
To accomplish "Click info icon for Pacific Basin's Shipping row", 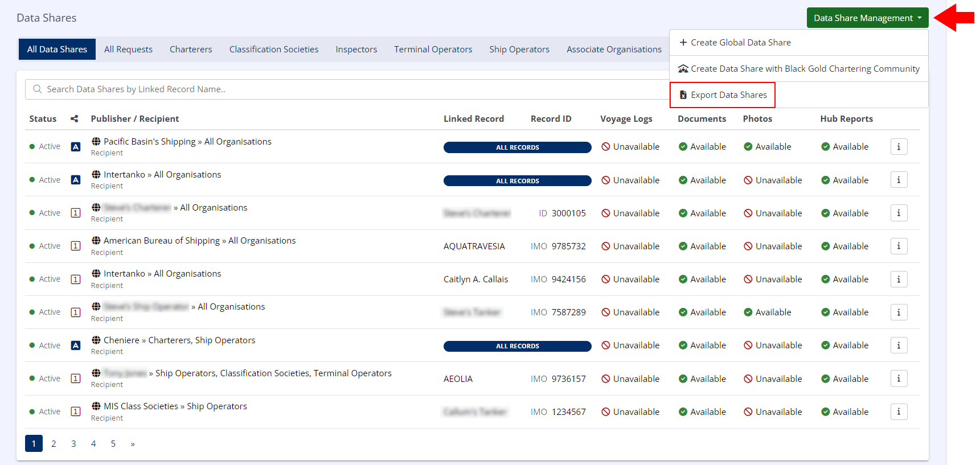I will coord(899,147).
